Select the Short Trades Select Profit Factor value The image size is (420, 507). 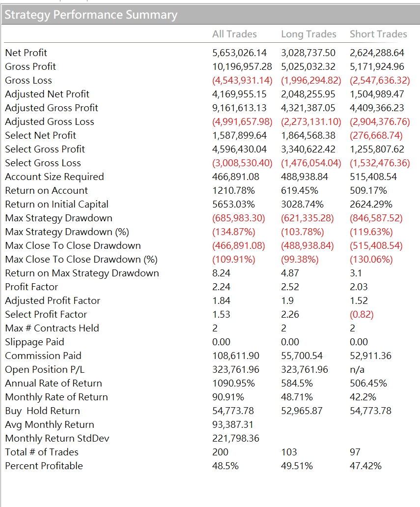[362, 315]
